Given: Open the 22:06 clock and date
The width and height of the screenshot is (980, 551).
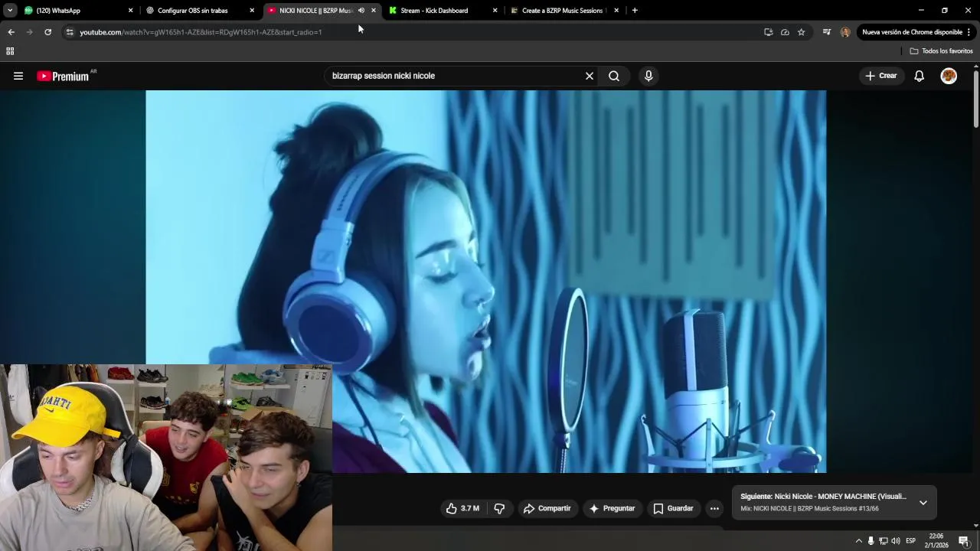Looking at the screenshot, I should click(936, 541).
